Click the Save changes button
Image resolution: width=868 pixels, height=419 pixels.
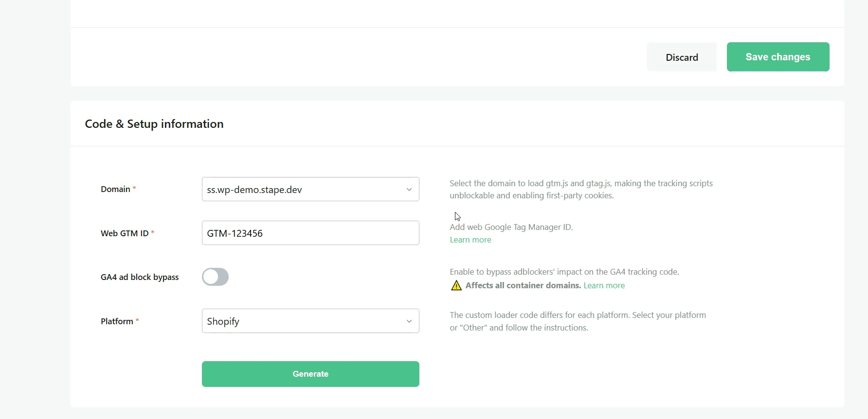(x=778, y=57)
